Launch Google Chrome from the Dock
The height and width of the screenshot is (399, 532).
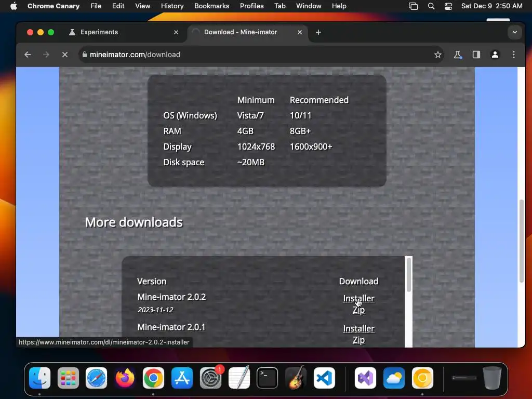153,378
